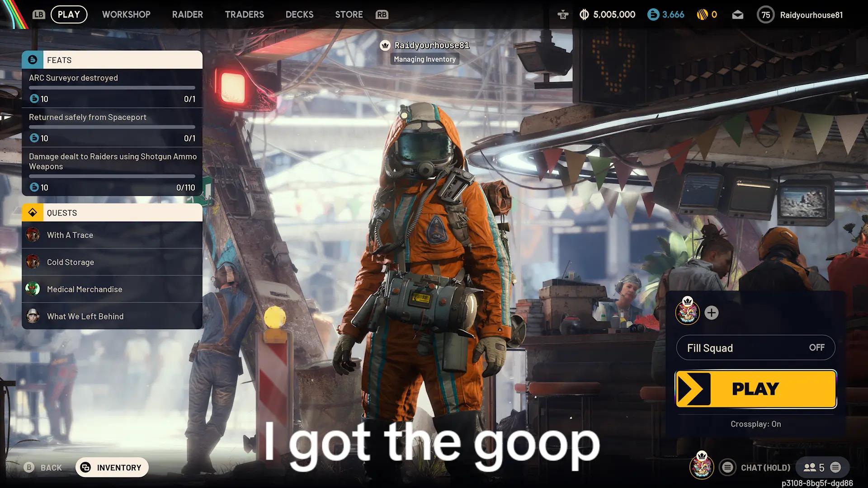The width and height of the screenshot is (868, 488).
Task: Go to the TRADERS tab
Action: (x=244, y=14)
